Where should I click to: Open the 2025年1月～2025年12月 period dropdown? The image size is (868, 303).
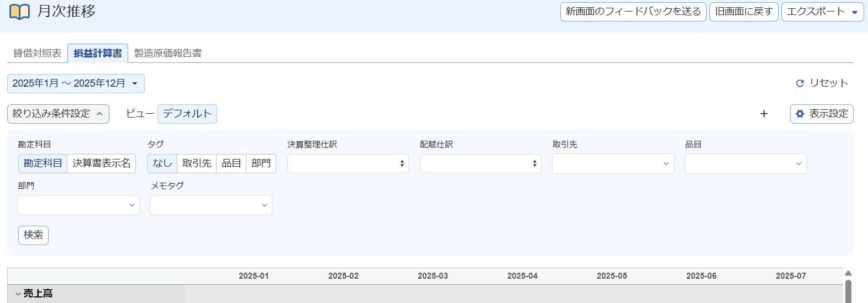[76, 83]
